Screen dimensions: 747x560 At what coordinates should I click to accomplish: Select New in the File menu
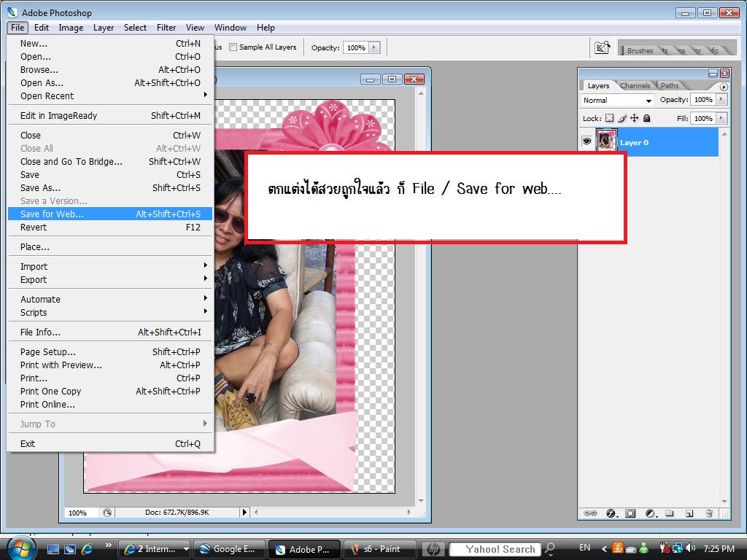point(109,43)
